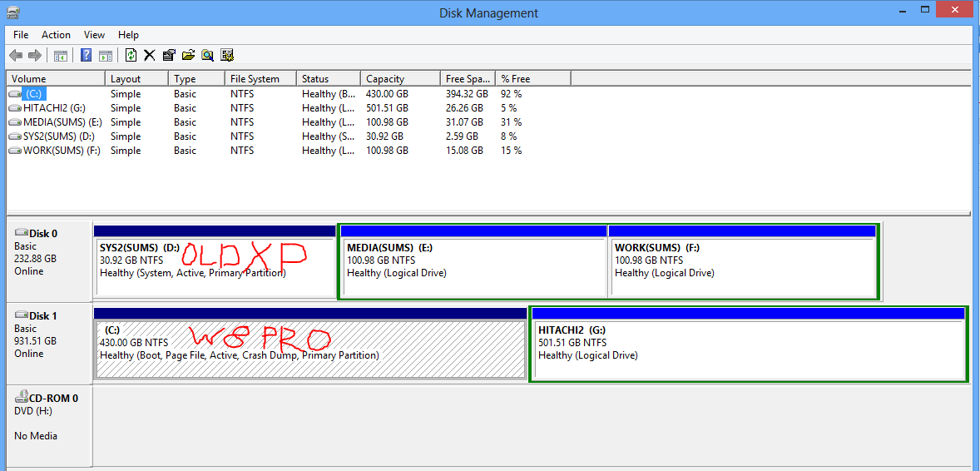Click the Delete X toolbar icon
Image resolution: width=980 pixels, height=471 pixels.
click(150, 56)
